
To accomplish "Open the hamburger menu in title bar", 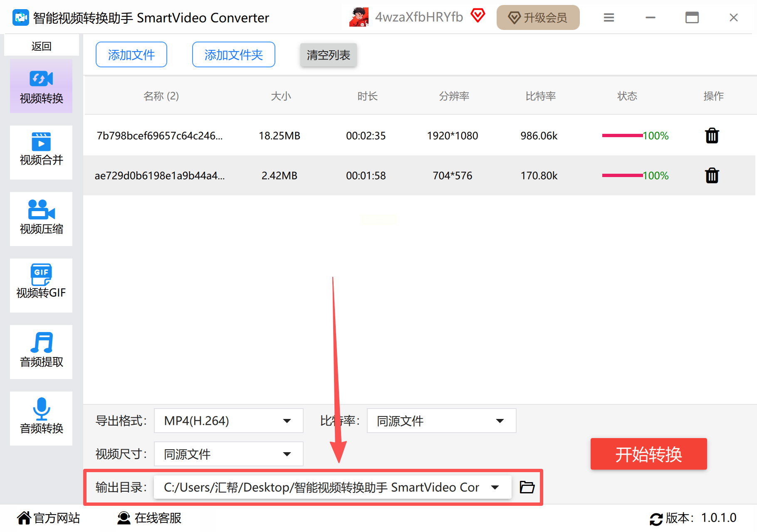I will [x=609, y=17].
